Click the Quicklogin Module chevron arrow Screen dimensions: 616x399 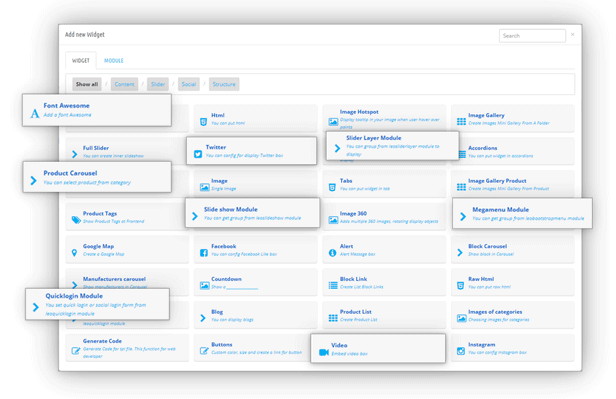coord(36,307)
